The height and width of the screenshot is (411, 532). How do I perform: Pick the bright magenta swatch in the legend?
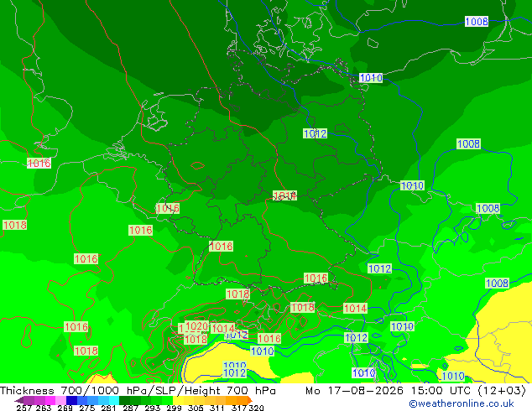click(x=50, y=400)
